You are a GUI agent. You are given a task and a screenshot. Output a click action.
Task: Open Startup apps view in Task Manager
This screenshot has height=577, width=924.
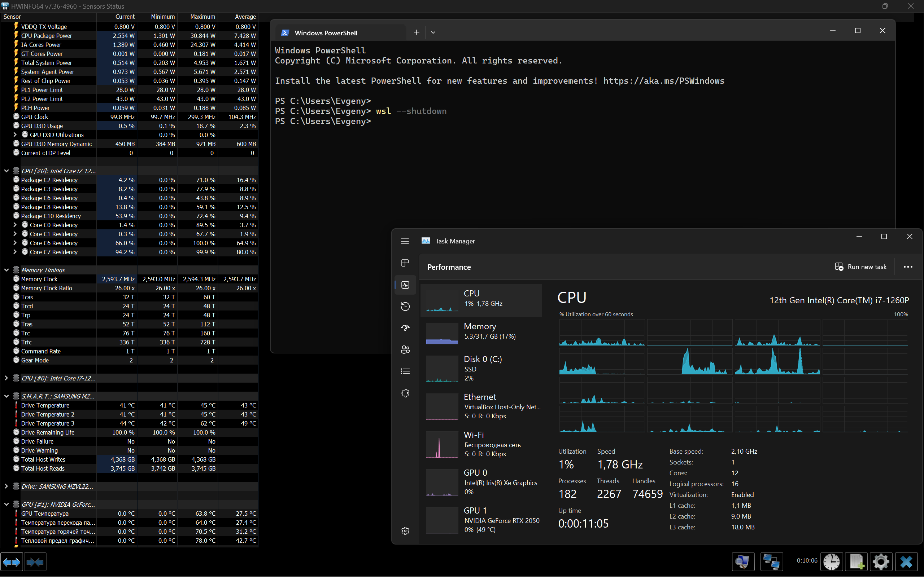tap(405, 327)
